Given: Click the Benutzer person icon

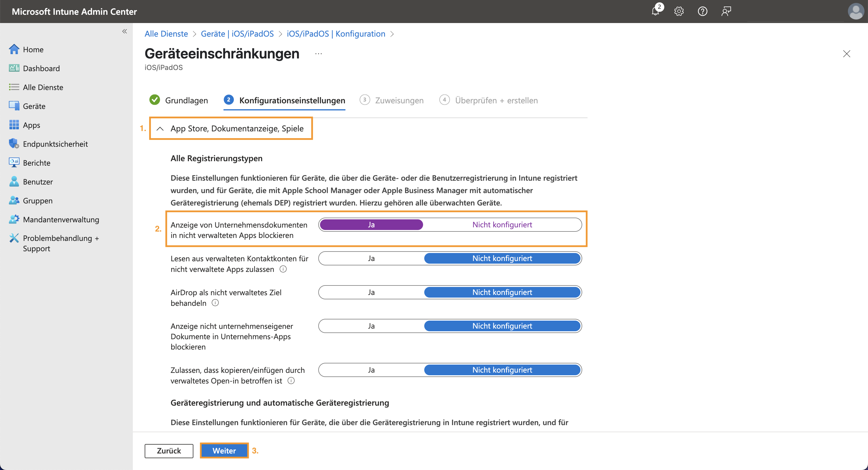Looking at the screenshot, I should click(14, 181).
